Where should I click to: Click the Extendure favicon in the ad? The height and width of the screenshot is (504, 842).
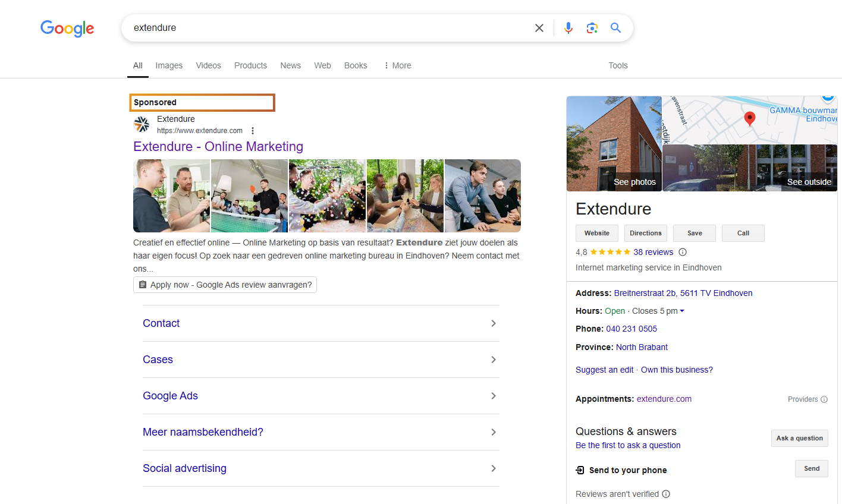(142, 124)
